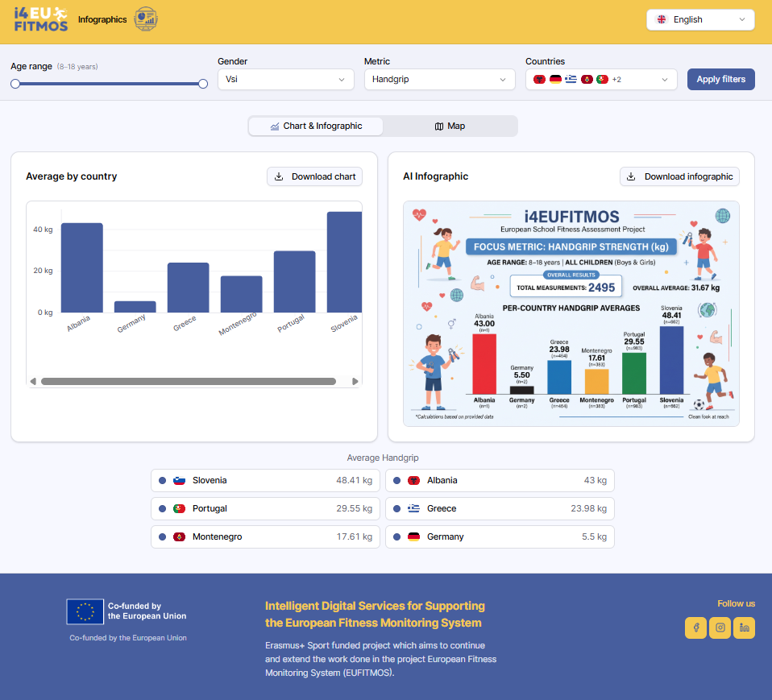Click the Albania flag in the legend
Viewport: 772px width, 700px height.
pos(413,480)
